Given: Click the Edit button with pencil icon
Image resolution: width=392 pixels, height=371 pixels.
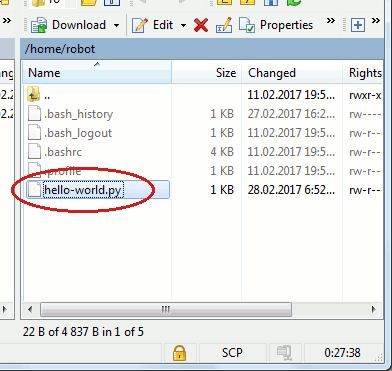Looking at the screenshot, I should 152,25.
